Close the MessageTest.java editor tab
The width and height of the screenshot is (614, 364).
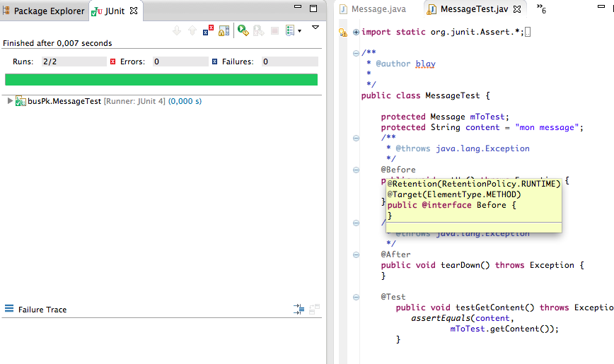pos(517,9)
